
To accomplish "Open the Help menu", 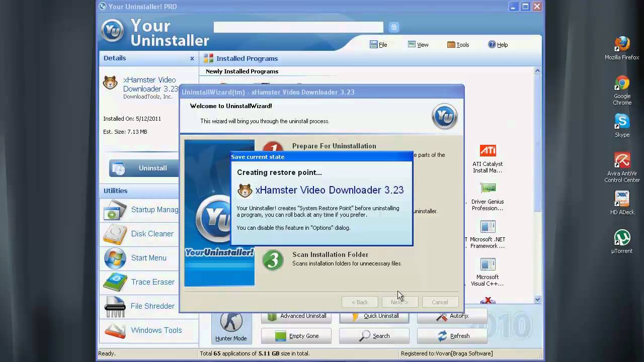I will coord(498,45).
